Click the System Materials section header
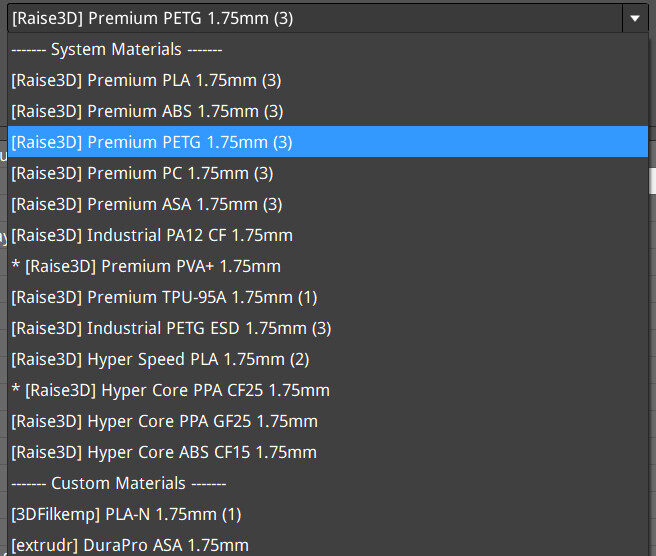 (116, 49)
